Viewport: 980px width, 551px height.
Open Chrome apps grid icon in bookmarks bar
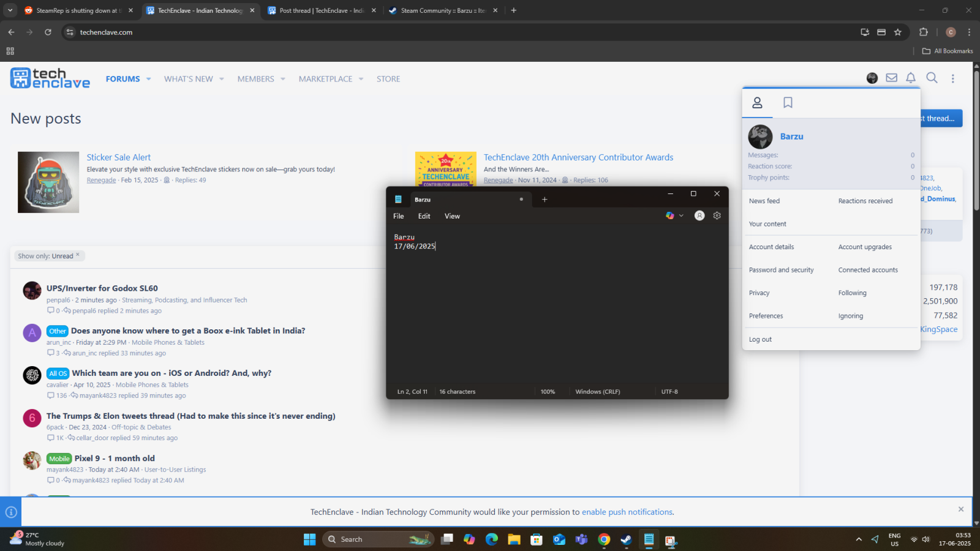tap(10, 51)
